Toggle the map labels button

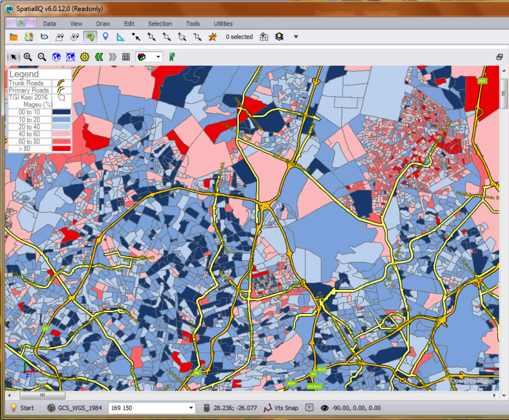pyautogui.click(x=90, y=37)
